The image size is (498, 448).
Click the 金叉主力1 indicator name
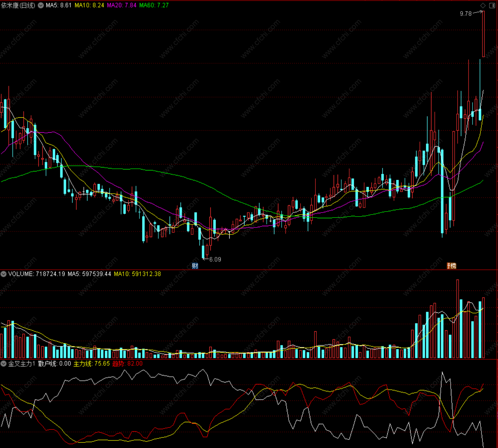[x=22, y=363]
